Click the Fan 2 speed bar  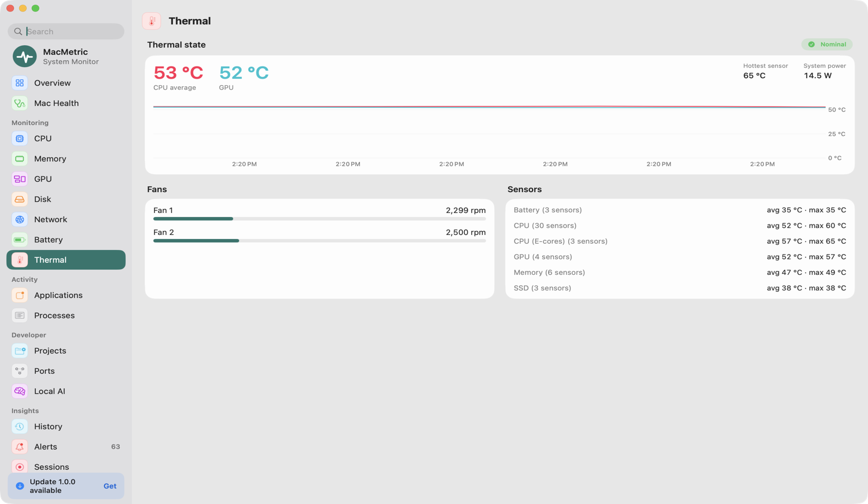click(319, 241)
